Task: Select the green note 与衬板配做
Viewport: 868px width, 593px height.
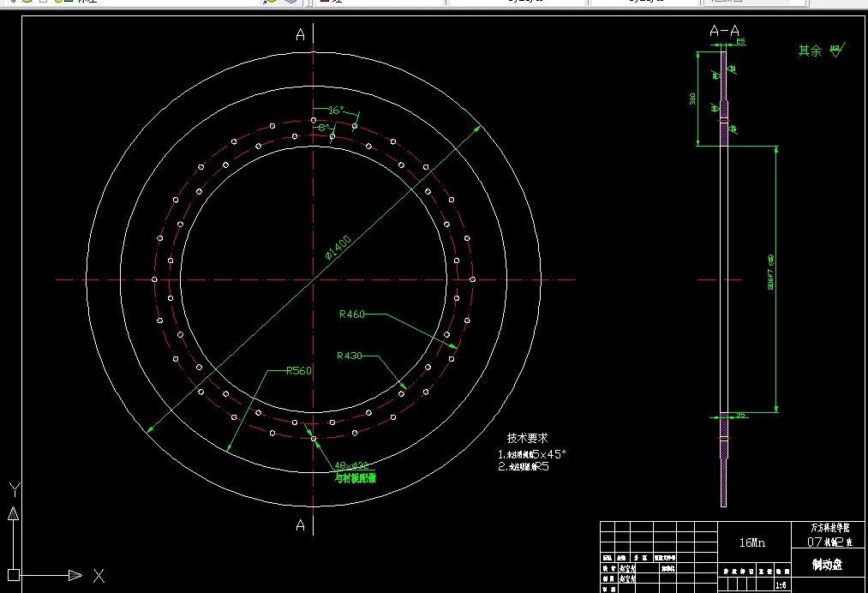Action: pyautogui.click(x=356, y=478)
